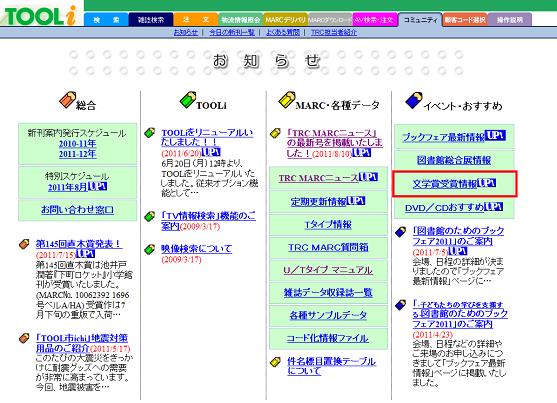Open the 各種サンプルデータ link
This screenshot has height=403, width=557.
tap(328, 316)
